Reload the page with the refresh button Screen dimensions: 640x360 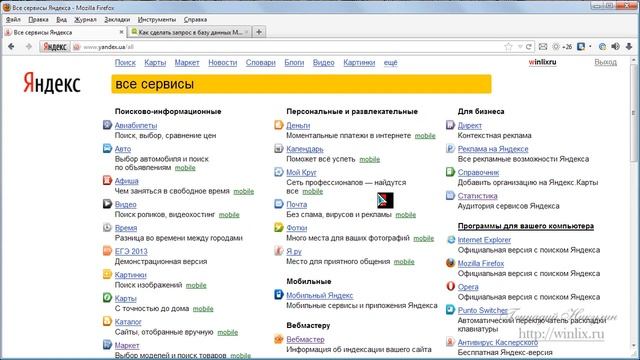529,47
